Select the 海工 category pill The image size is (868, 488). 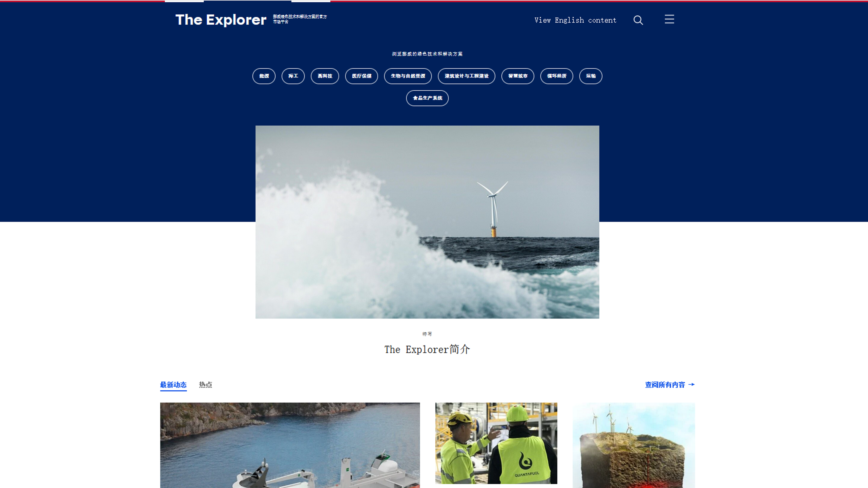pos(293,76)
